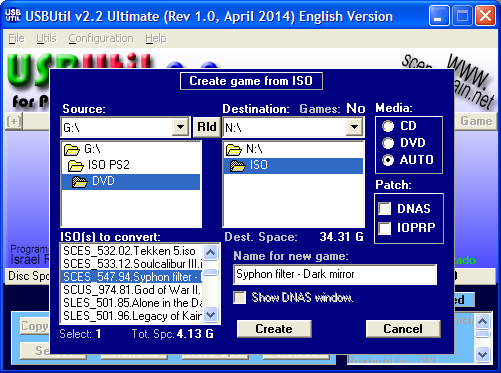The height and width of the screenshot is (373, 501).
Task: Enable the DNAS patch checkbox
Action: (385, 209)
